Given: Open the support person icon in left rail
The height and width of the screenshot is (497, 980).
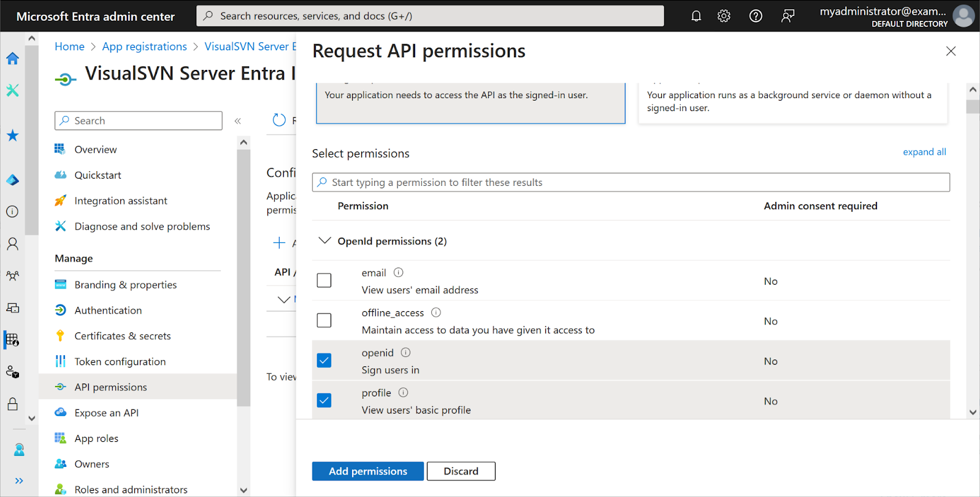Looking at the screenshot, I should (x=19, y=450).
